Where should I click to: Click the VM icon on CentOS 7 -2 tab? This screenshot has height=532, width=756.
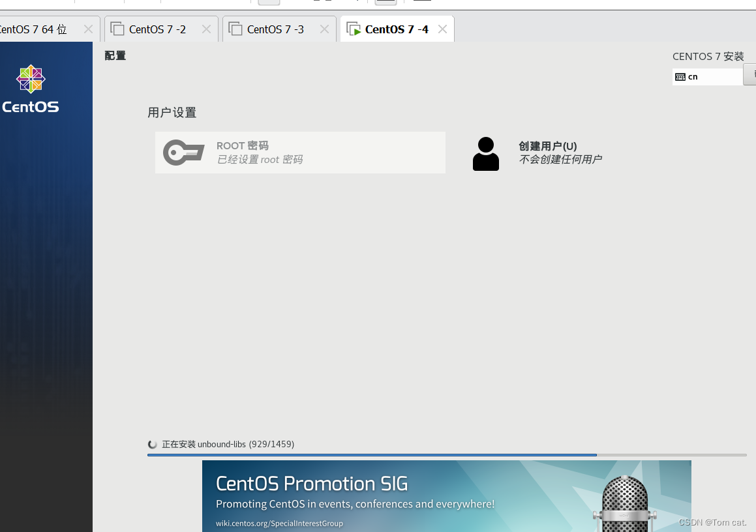pos(117,29)
